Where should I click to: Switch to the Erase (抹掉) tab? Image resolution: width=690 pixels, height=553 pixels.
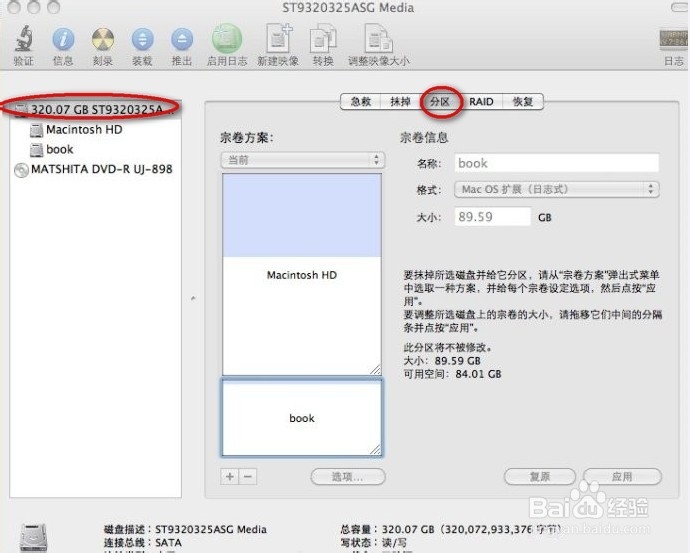[400, 102]
